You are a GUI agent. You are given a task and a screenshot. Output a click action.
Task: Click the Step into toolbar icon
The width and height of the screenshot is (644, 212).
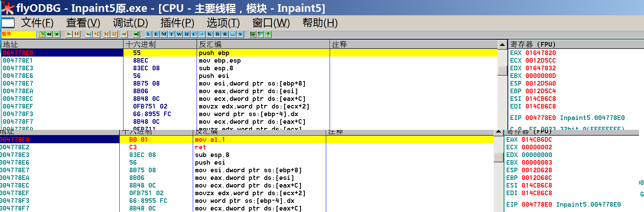coord(89,34)
